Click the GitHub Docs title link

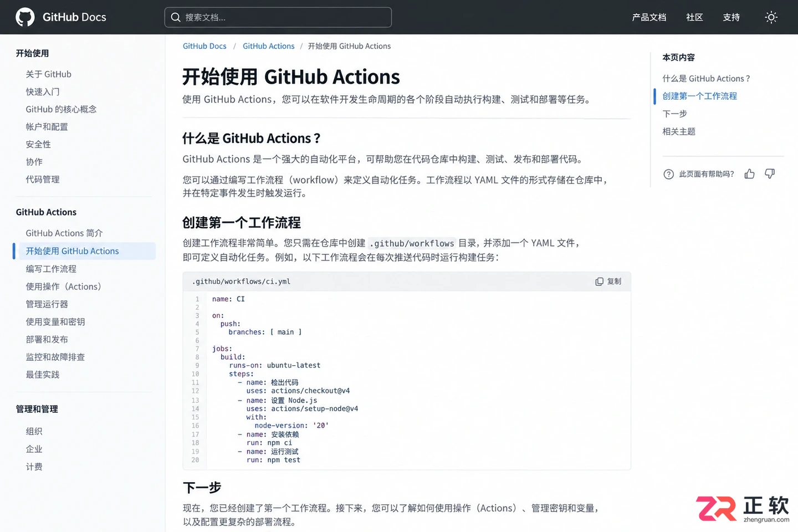[x=74, y=17]
